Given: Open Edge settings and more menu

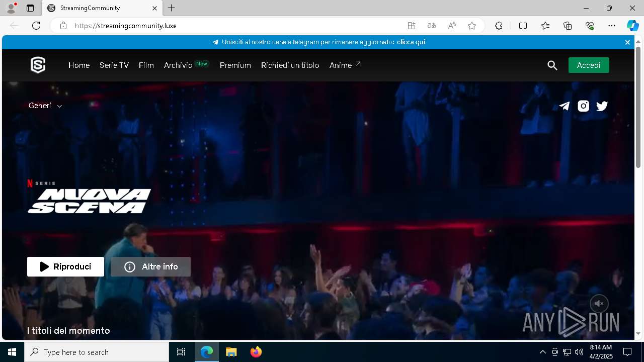Looking at the screenshot, I should click(612, 26).
